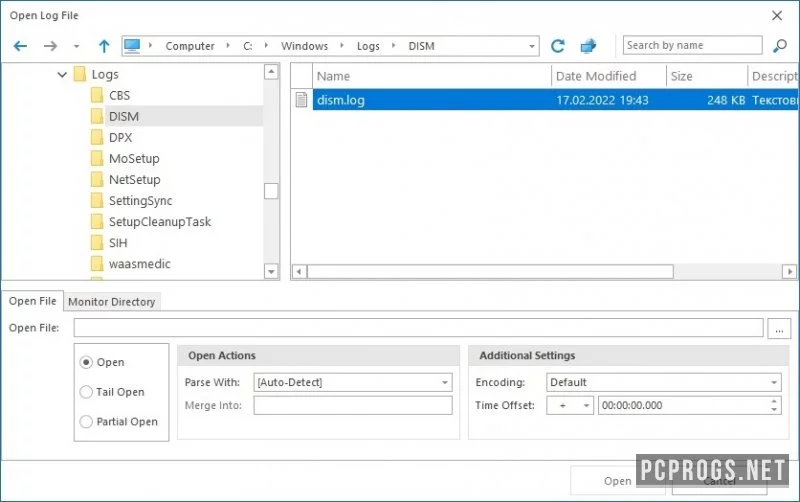Open the Time Offset sign dropdown

pos(570,405)
